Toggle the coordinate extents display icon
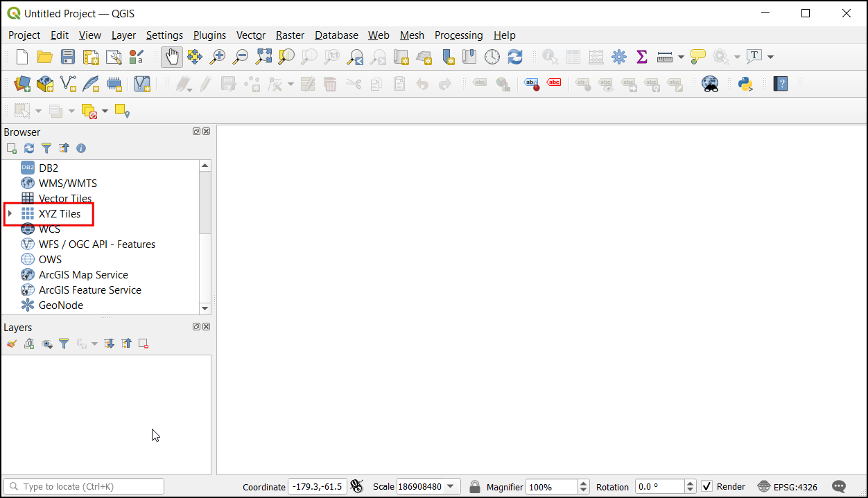This screenshot has height=498, width=868. pyautogui.click(x=357, y=486)
